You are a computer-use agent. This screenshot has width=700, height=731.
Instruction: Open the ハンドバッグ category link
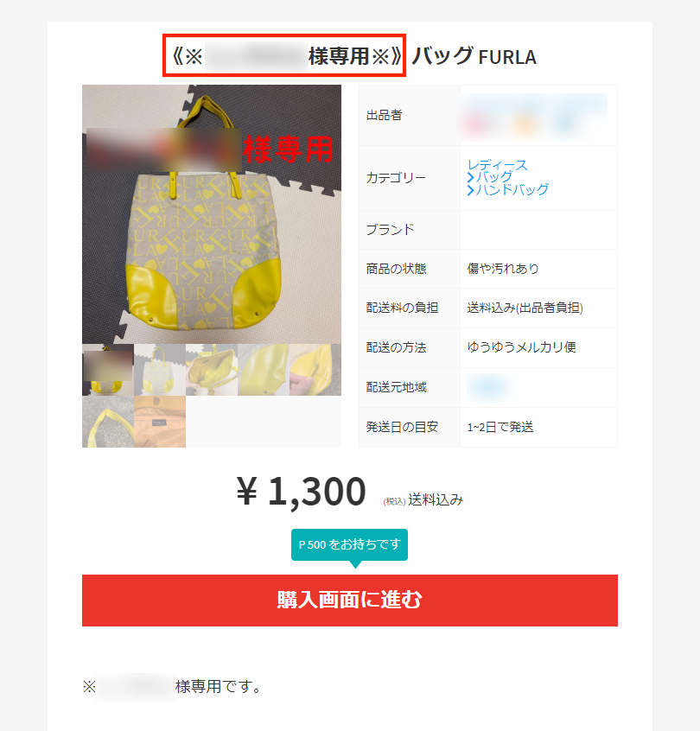tap(512, 189)
